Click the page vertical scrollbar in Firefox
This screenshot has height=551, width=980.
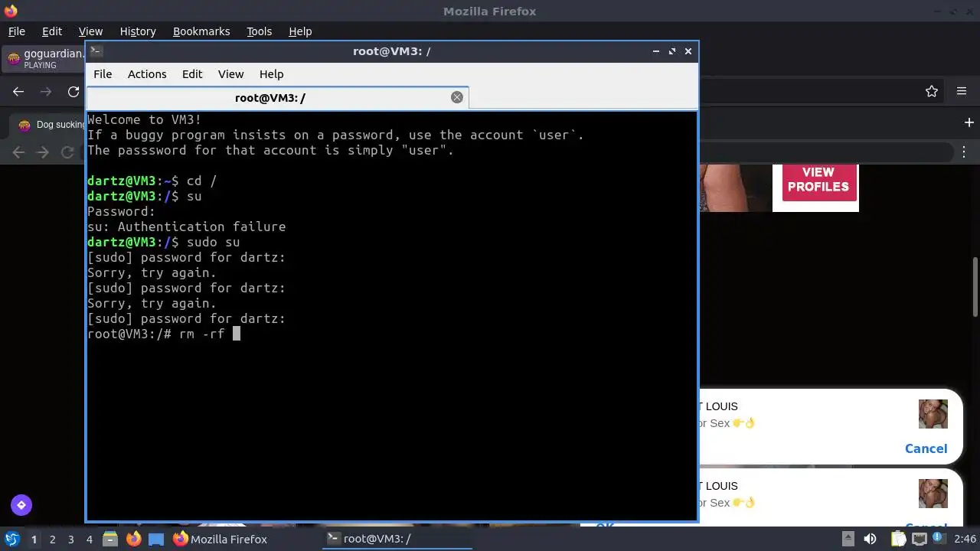pos(975,287)
